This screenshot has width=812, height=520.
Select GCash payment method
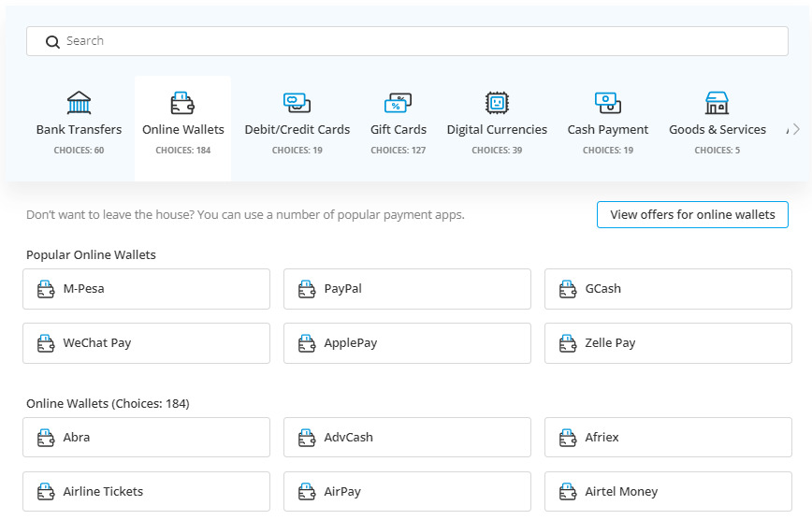pyautogui.click(x=668, y=289)
